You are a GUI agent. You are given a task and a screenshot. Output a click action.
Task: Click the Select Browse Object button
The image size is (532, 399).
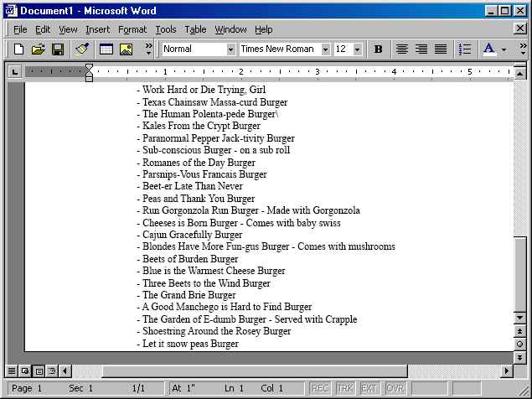519,345
